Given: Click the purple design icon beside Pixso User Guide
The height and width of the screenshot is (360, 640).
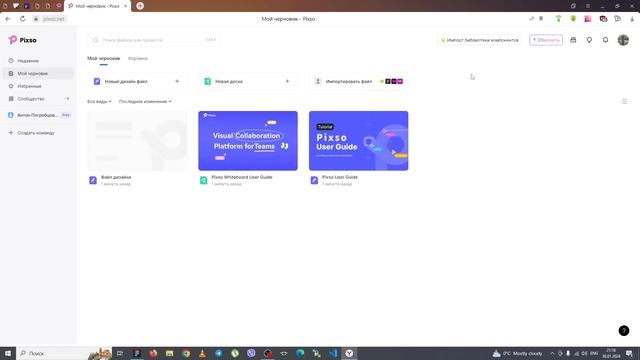Looking at the screenshot, I should click(x=314, y=180).
